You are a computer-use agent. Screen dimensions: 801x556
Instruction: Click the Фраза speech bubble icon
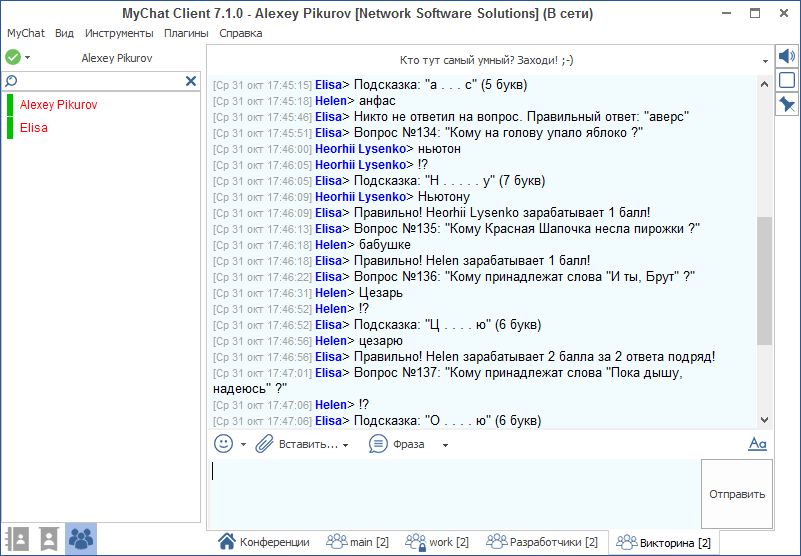[378, 443]
